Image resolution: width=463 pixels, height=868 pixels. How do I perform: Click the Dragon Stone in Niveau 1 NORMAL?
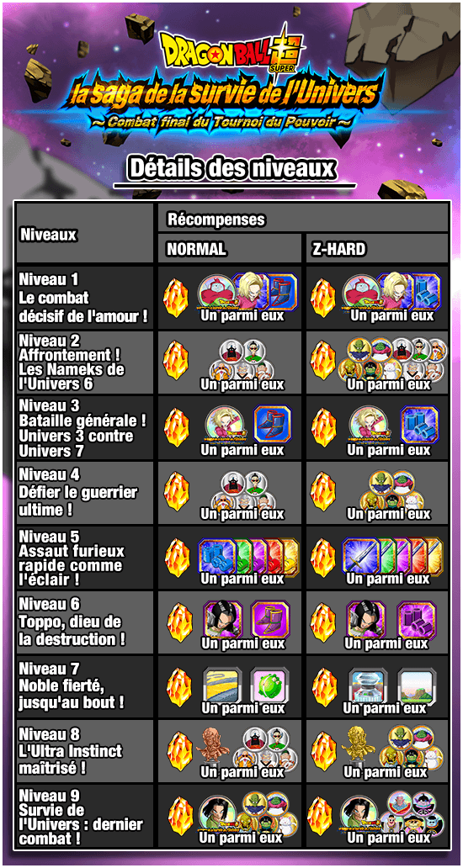pos(176,296)
